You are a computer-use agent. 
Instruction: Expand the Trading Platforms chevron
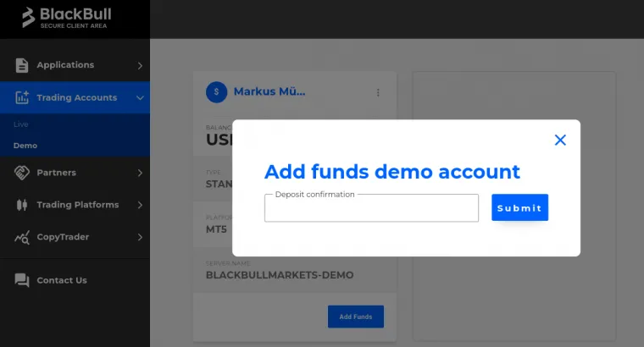click(140, 205)
